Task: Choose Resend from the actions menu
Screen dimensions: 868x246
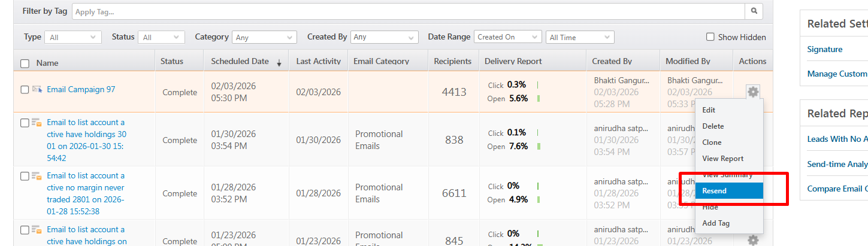Action: click(x=714, y=191)
